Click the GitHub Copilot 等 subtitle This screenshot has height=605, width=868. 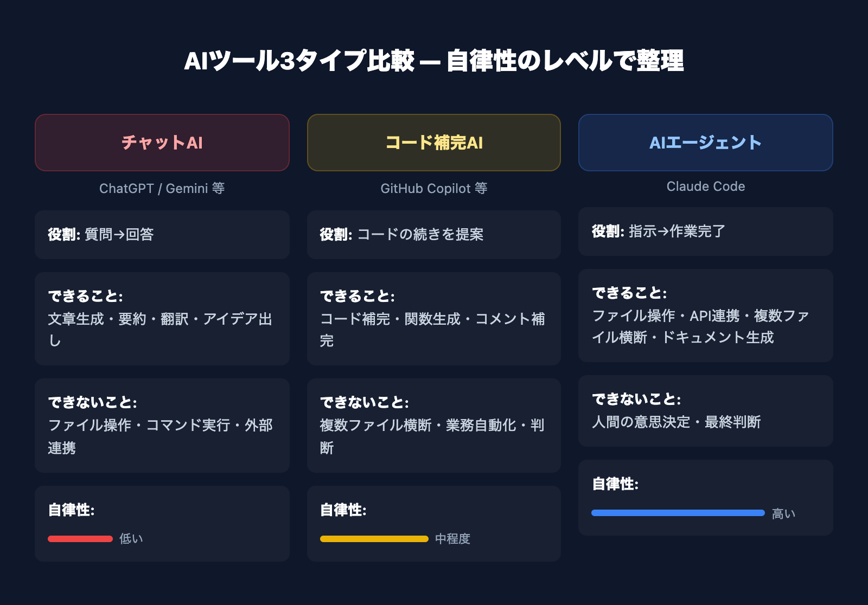tap(434, 189)
